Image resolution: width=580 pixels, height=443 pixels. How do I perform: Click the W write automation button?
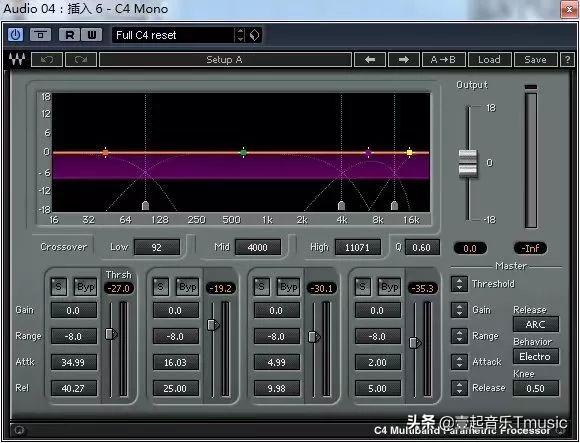92,35
